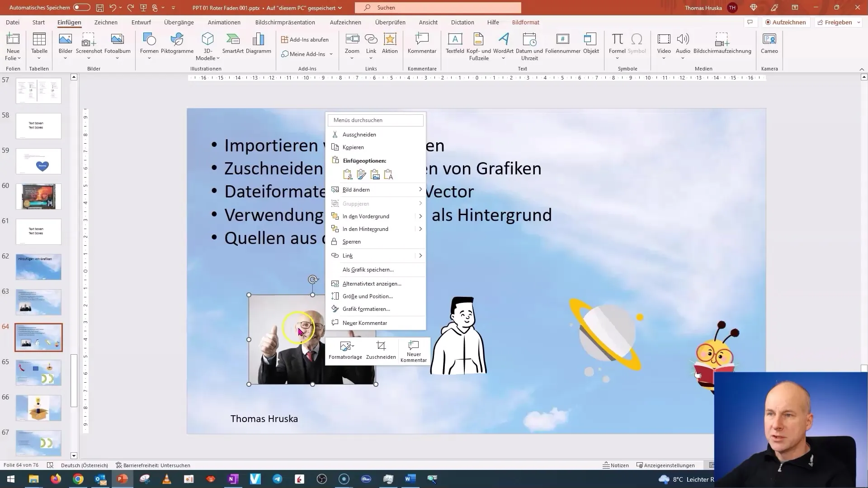Select slide 66 thumbnail
868x488 pixels.
coord(38,408)
